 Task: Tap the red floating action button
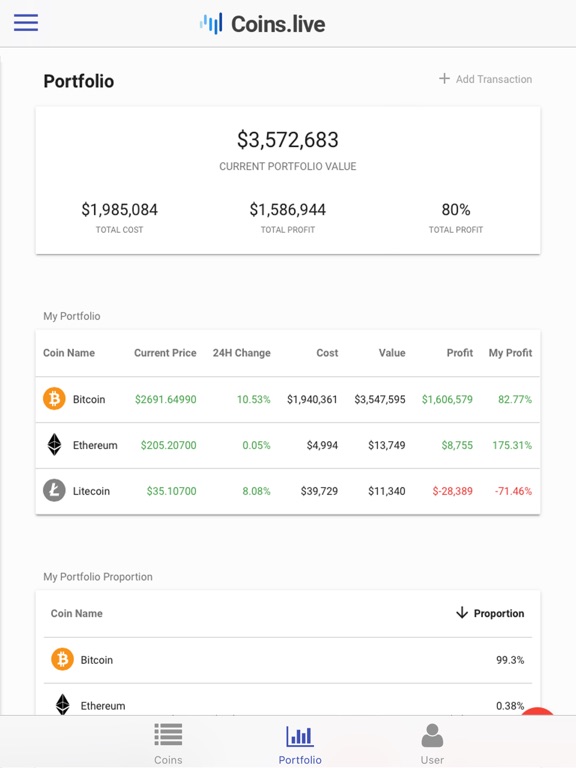pos(538,712)
